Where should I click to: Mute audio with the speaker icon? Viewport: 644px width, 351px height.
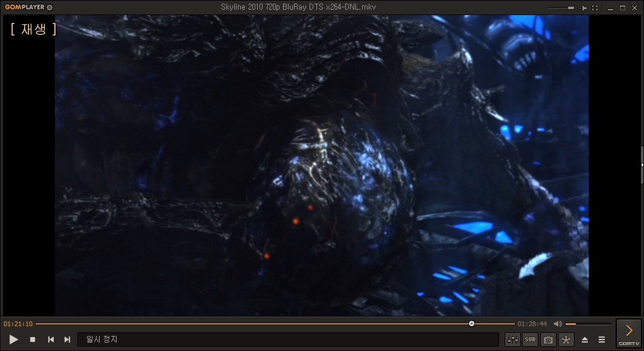[x=558, y=324]
